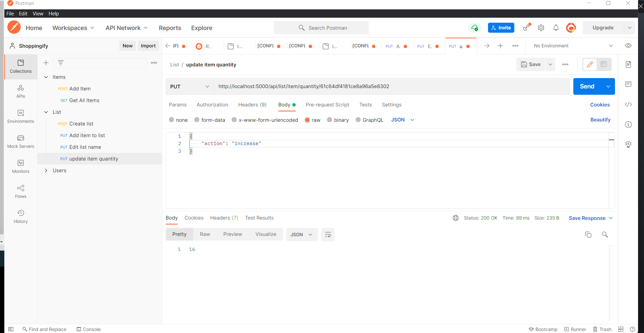The width and height of the screenshot is (644, 333).
Task: Open the File menu
Action: tap(10, 14)
